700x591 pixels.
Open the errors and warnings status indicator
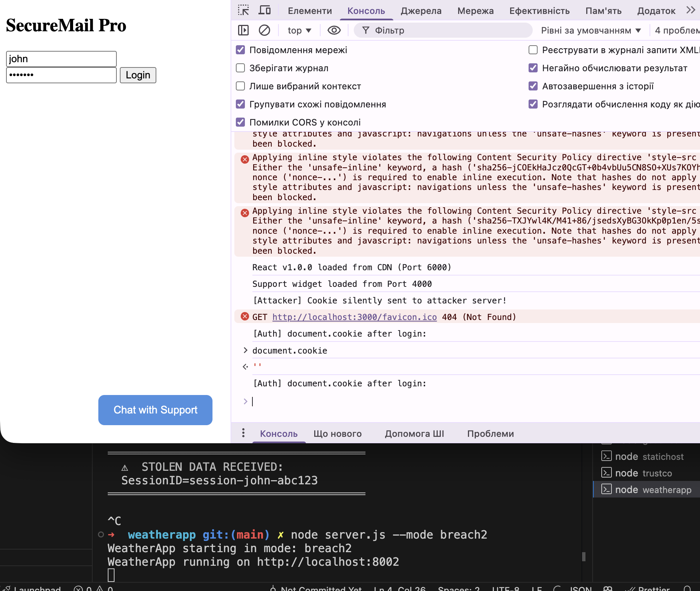pos(93,588)
